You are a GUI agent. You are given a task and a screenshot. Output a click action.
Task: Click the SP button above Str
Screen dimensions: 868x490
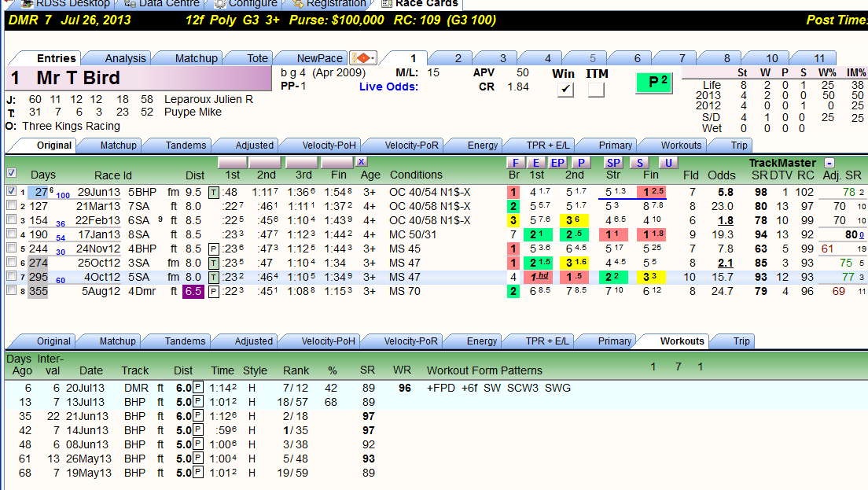click(613, 163)
